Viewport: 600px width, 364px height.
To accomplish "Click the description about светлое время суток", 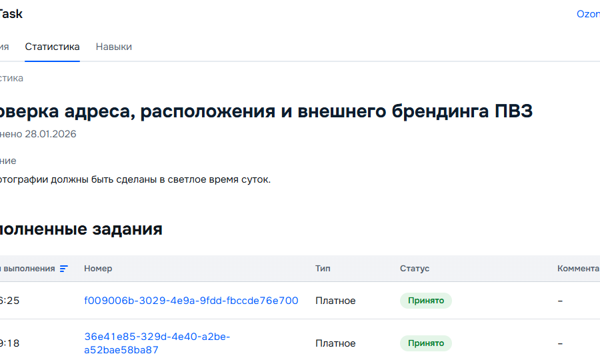I will (135, 179).
